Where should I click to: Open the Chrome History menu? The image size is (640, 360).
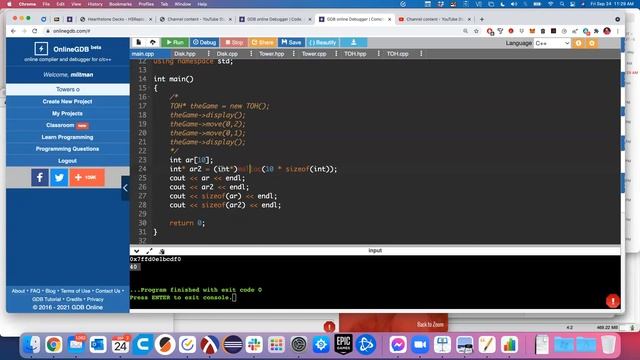(95, 4)
